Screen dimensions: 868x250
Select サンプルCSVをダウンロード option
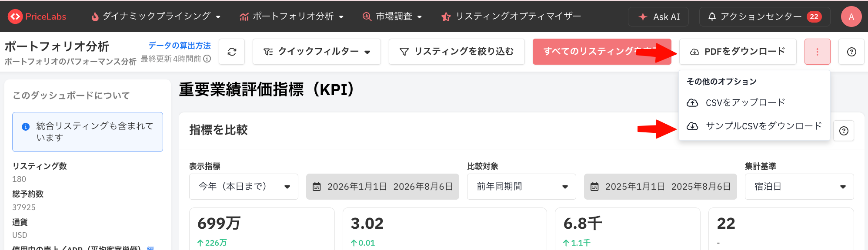click(x=754, y=126)
